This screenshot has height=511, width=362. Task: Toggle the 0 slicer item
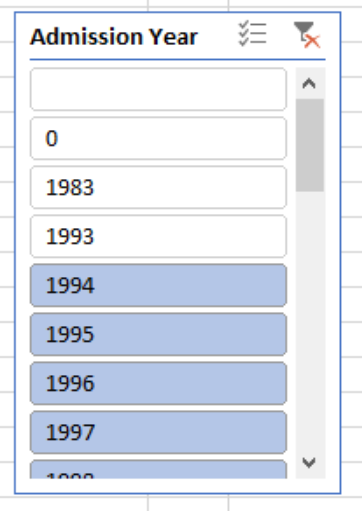pyautogui.click(x=158, y=138)
